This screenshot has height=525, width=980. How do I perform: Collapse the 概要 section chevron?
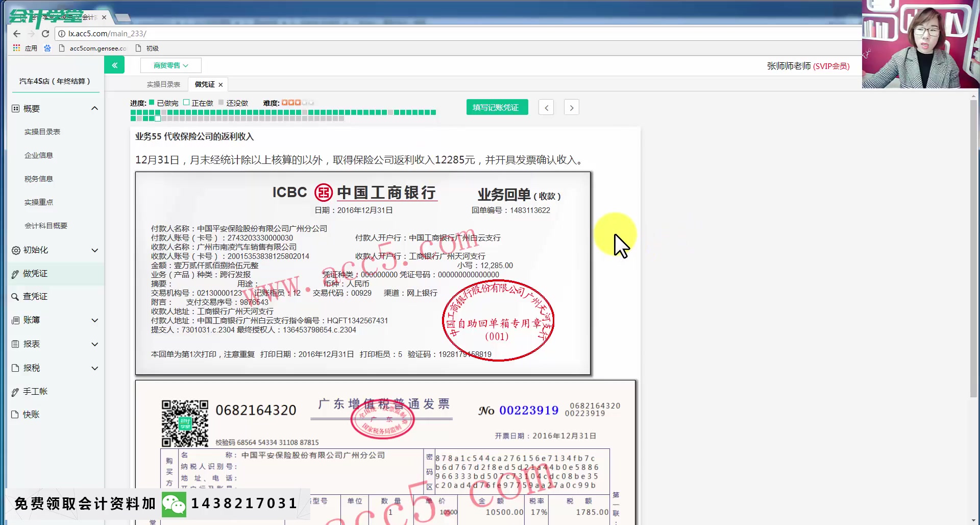point(95,108)
